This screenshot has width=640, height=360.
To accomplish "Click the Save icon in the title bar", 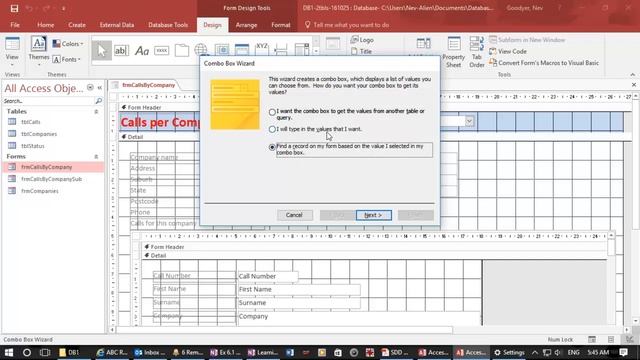I will [x=14, y=8].
